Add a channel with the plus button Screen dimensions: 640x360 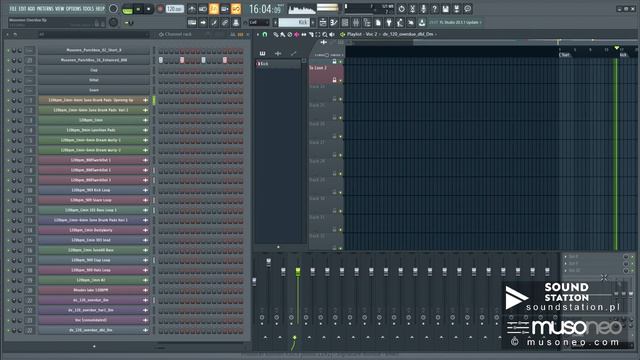(94, 346)
